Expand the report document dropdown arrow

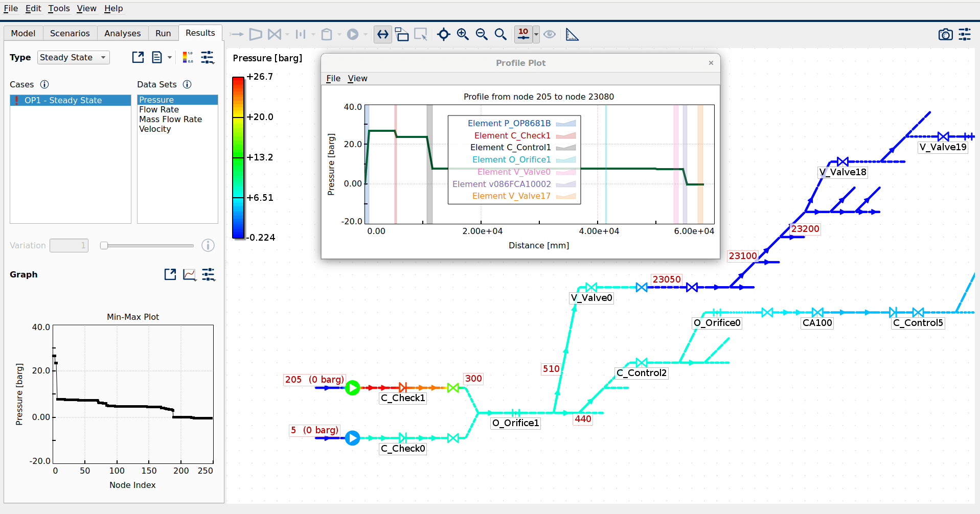coord(170,57)
